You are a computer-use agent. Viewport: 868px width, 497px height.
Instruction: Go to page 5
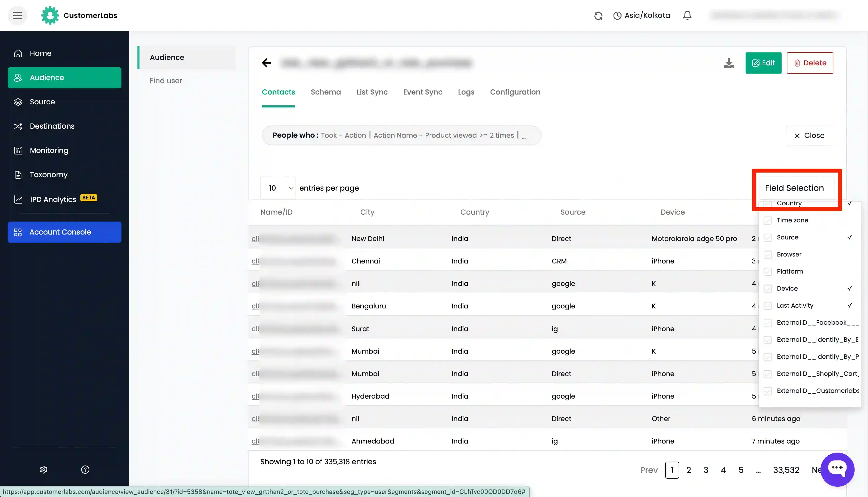point(741,470)
